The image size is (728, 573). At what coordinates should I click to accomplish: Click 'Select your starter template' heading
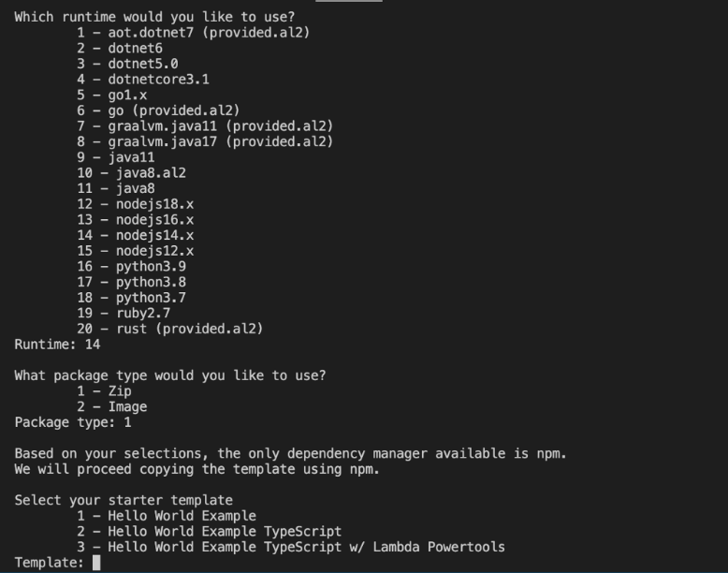click(124, 500)
